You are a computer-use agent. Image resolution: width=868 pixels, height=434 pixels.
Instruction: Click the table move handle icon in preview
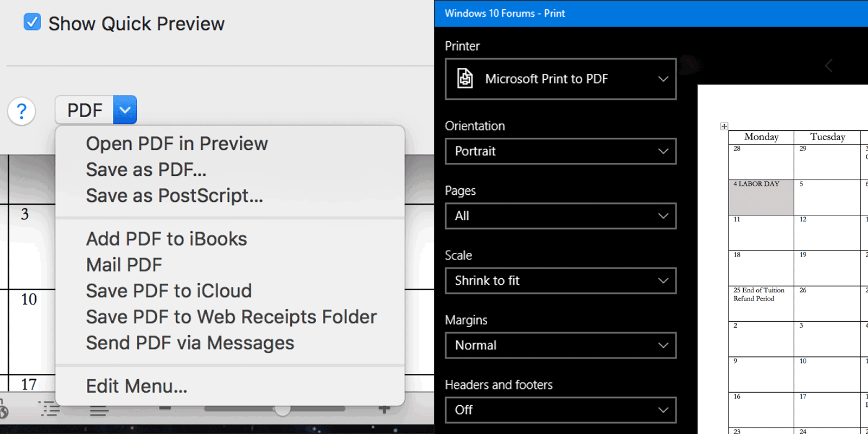tap(724, 126)
